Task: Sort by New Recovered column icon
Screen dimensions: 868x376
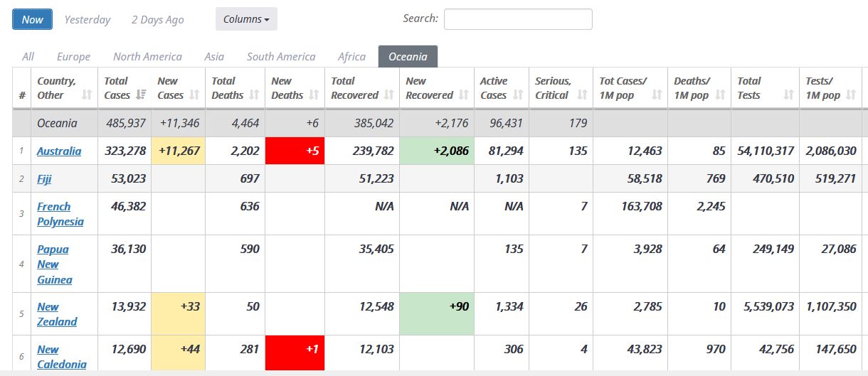Action: pos(464,95)
